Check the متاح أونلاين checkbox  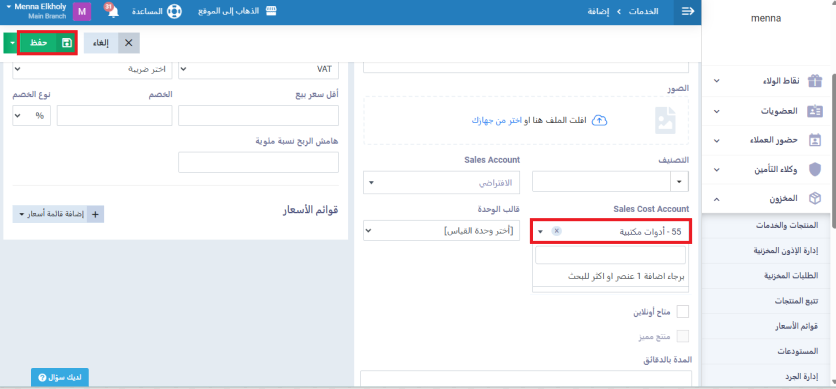tap(682, 312)
